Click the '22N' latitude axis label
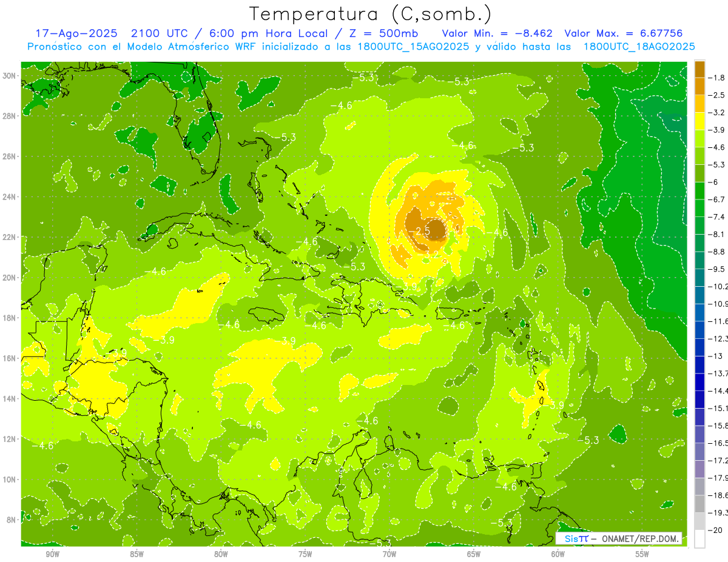 point(10,236)
